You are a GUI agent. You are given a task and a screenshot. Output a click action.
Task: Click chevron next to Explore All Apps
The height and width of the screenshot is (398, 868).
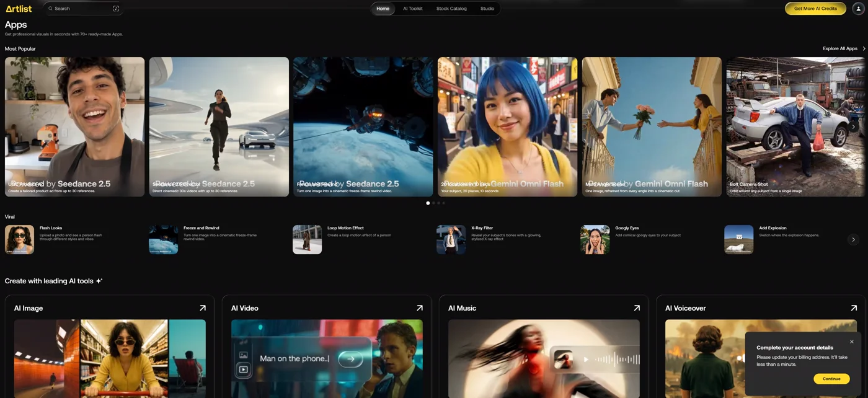[864, 48]
